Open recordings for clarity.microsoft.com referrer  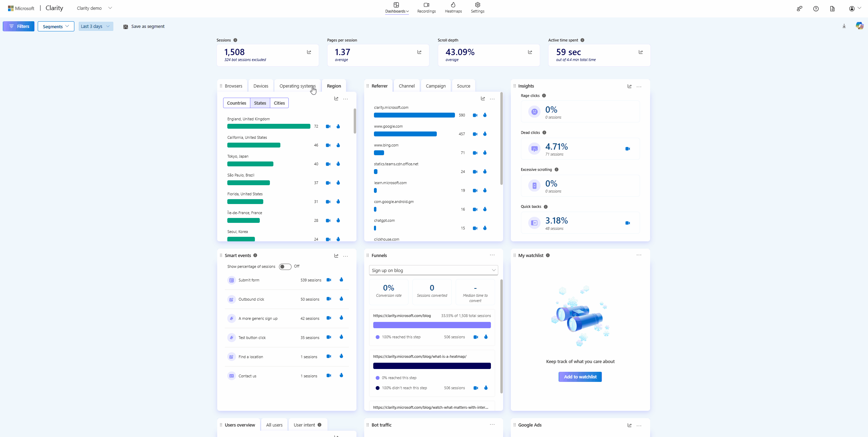coord(475,115)
